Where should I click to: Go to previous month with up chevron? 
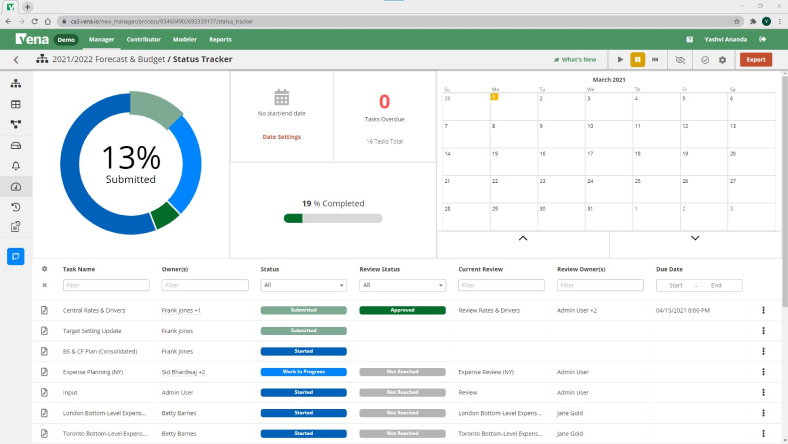pyautogui.click(x=523, y=238)
